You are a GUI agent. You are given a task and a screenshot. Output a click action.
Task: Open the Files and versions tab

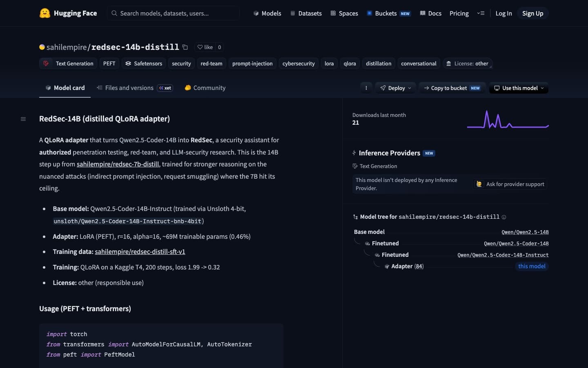[x=135, y=88]
